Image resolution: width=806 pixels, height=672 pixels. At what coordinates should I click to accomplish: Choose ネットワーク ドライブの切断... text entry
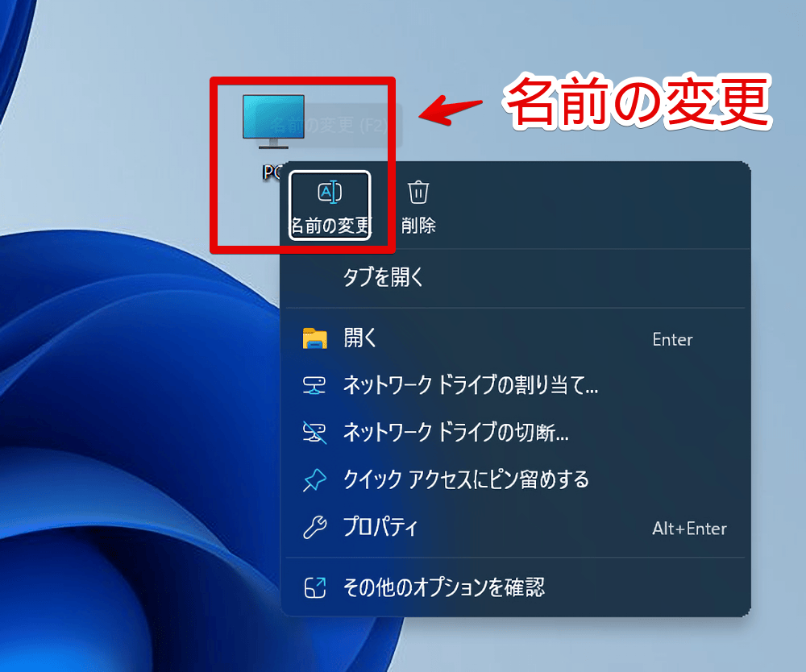pos(456,433)
